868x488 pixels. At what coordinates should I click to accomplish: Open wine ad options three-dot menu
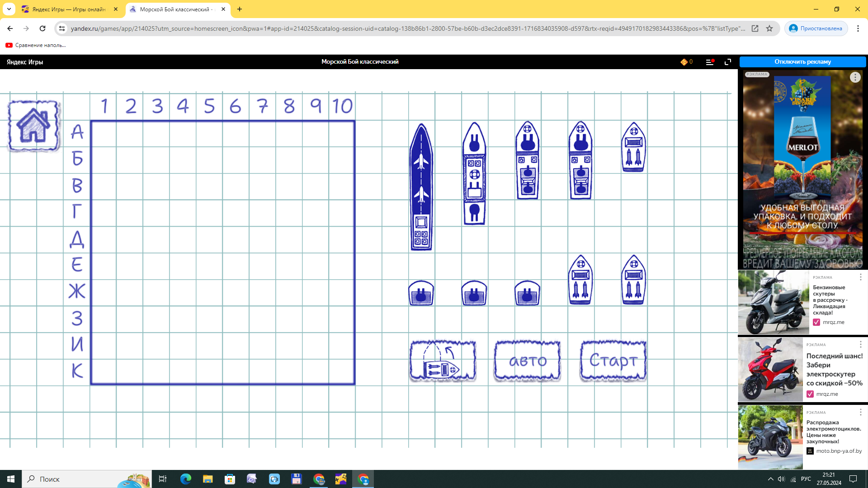tap(855, 78)
